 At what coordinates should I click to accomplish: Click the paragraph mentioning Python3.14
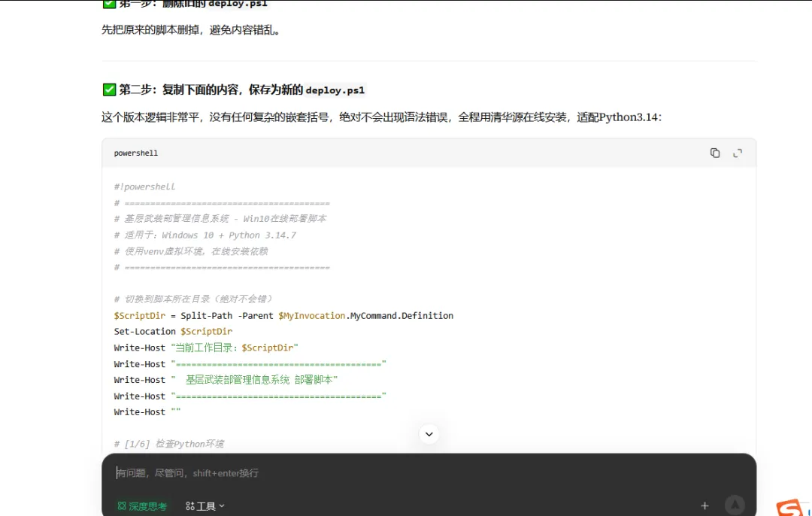382,117
